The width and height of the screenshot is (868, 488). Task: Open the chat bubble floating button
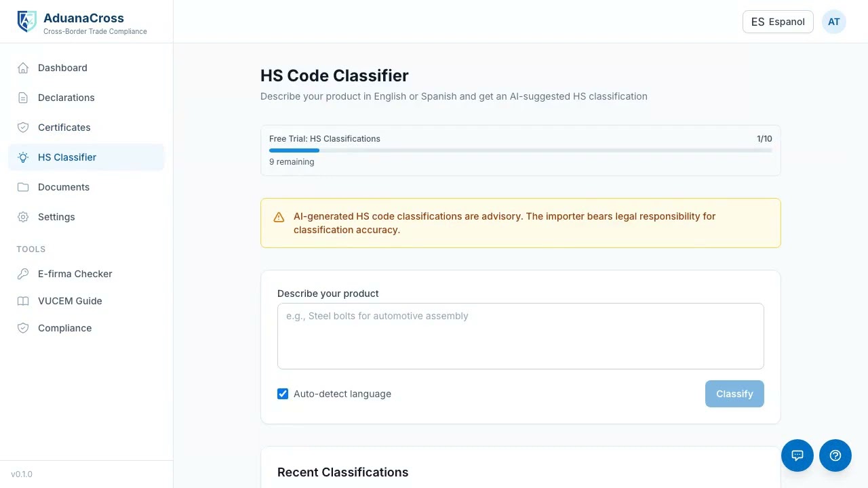(x=797, y=455)
